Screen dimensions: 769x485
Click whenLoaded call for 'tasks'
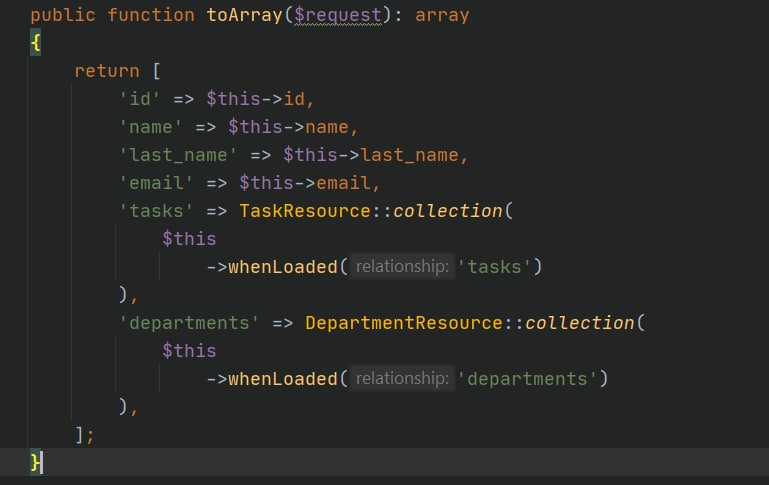(x=282, y=267)
